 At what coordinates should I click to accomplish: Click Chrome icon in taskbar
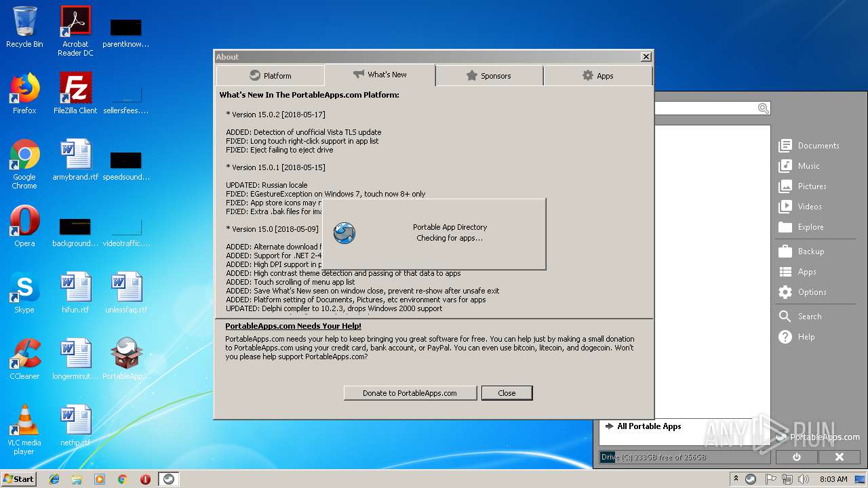pos(122,479)
